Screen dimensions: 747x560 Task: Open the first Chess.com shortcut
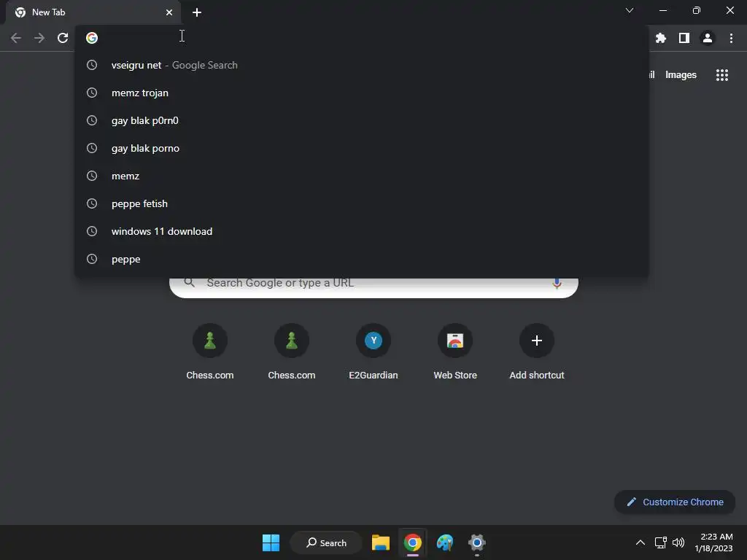click(x=209, y=351)
